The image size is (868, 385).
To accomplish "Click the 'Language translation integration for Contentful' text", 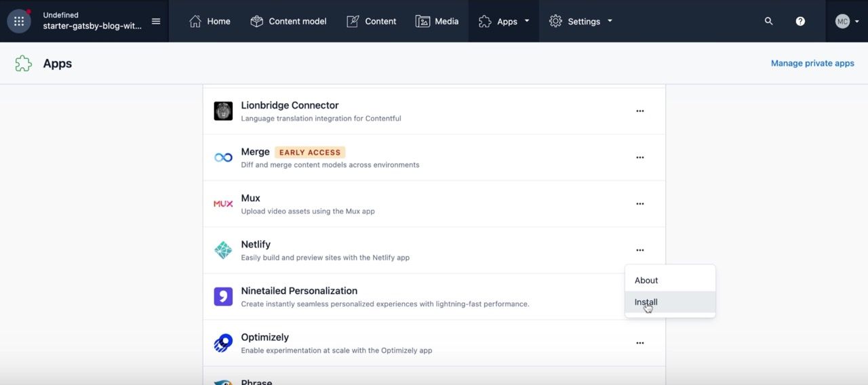I will coord(321,118).
